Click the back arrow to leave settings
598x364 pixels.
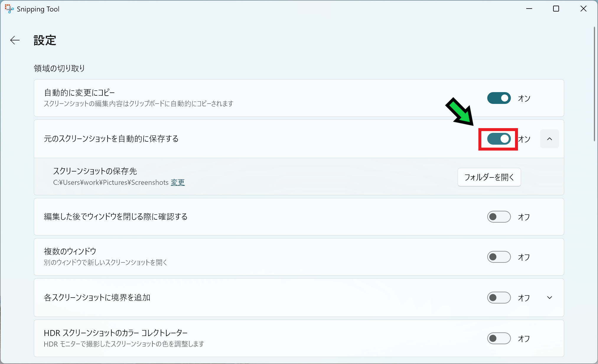[15, 40]
